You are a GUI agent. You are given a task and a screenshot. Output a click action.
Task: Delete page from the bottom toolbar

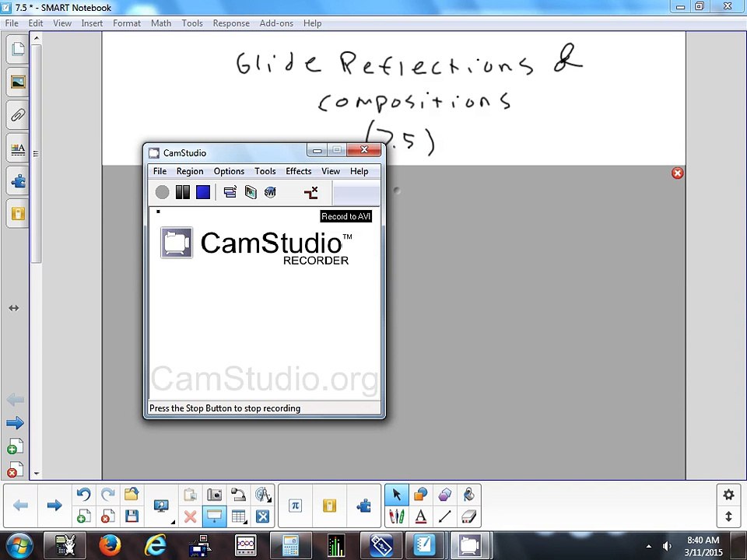coord(108,516)
